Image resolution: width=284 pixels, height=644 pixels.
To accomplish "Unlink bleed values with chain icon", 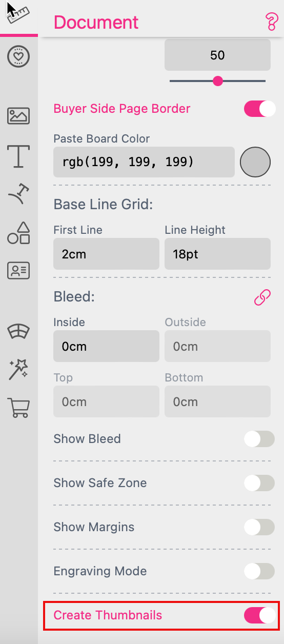I will pyautogui.click(x=262, y=297).
